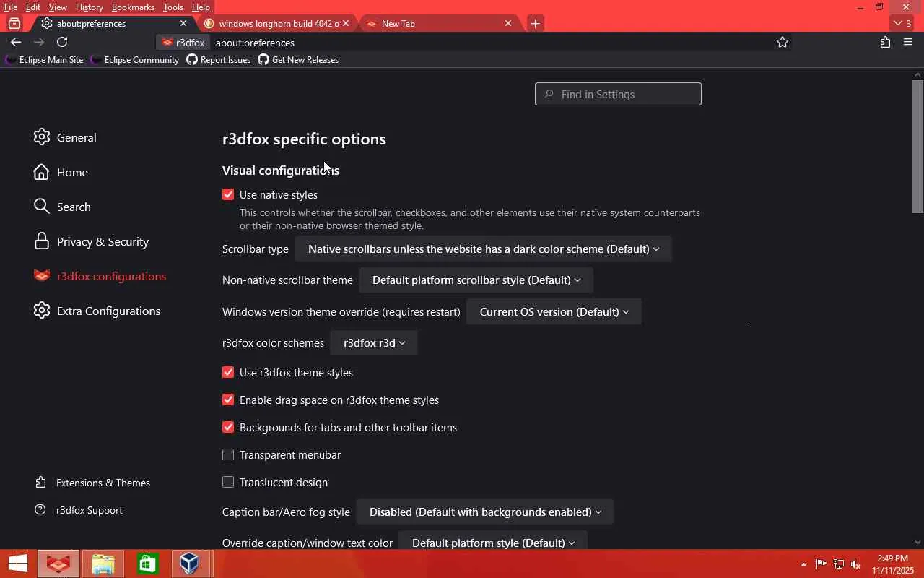Image resolution: width=924 pixels, height=578 pixels.
Task: Open Windows version theme override dropdown
Action: click(x=554, y=312)
